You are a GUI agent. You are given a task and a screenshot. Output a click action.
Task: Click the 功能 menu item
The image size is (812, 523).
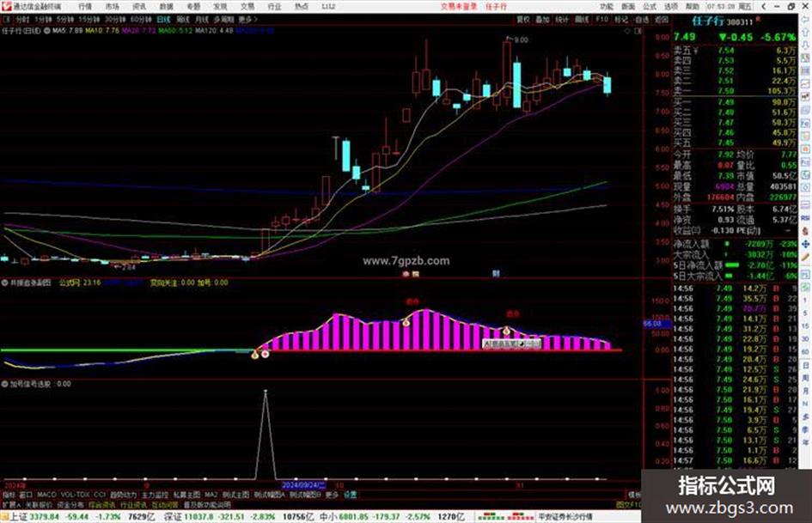607,7
